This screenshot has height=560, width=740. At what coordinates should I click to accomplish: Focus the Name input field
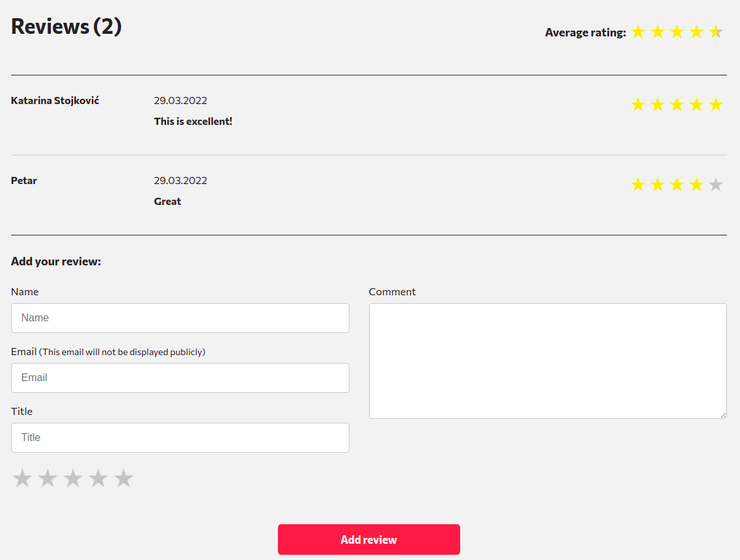[x=180, y=318]
